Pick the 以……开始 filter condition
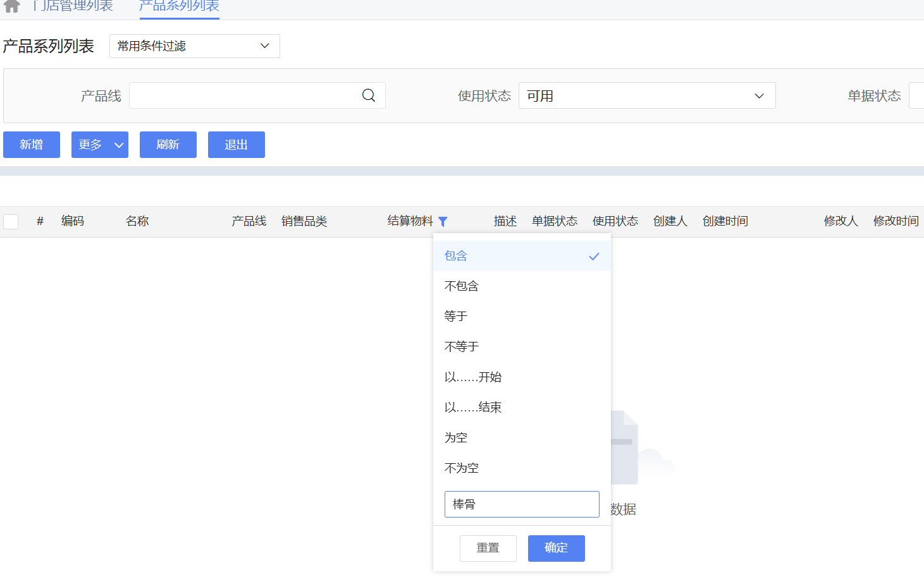This screenshot has height=582, width=924. [473, 377]
